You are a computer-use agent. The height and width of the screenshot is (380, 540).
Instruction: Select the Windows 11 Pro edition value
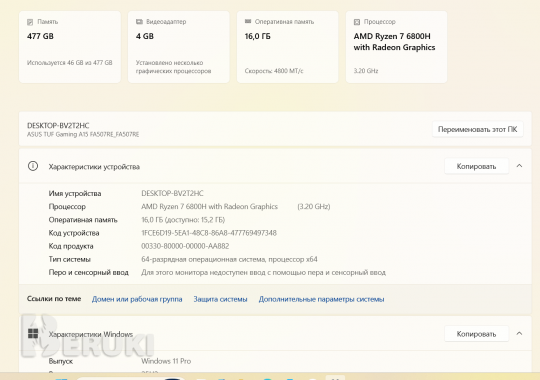click(166, 361)
